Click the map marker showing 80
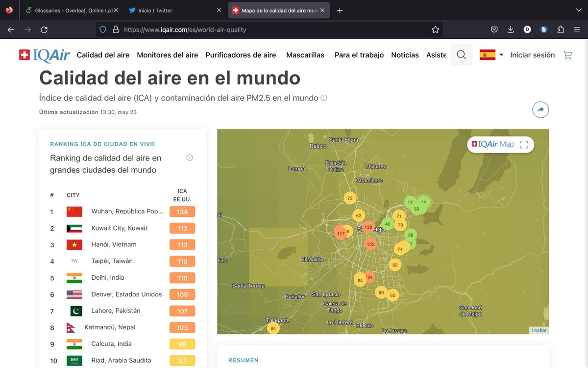 point(381,292)
